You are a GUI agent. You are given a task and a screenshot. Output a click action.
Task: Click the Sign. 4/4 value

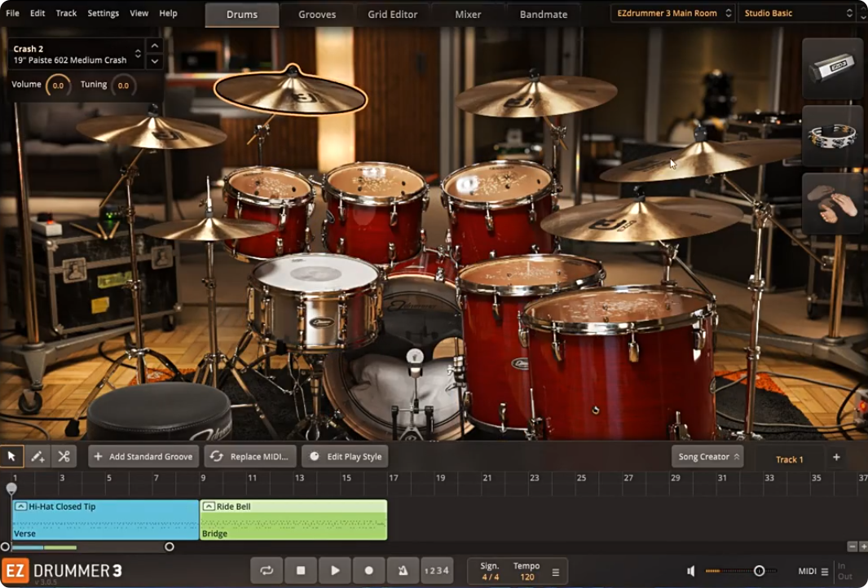[490, 577]
